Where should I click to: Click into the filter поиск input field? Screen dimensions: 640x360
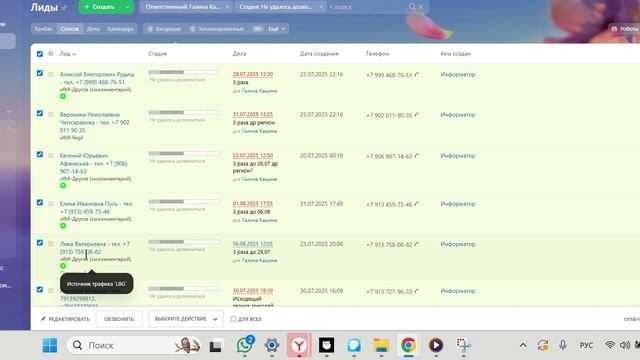click(x=367, y=7)
